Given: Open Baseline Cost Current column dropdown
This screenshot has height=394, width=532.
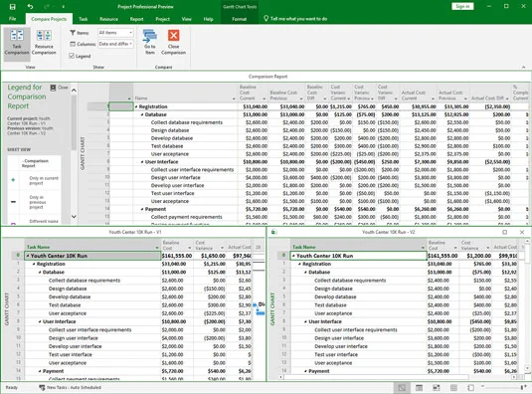Looking at the screenshot, I should (x=264, y=98).
